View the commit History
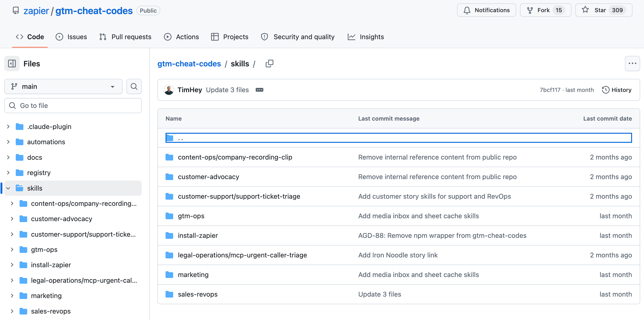 point(617,90)
